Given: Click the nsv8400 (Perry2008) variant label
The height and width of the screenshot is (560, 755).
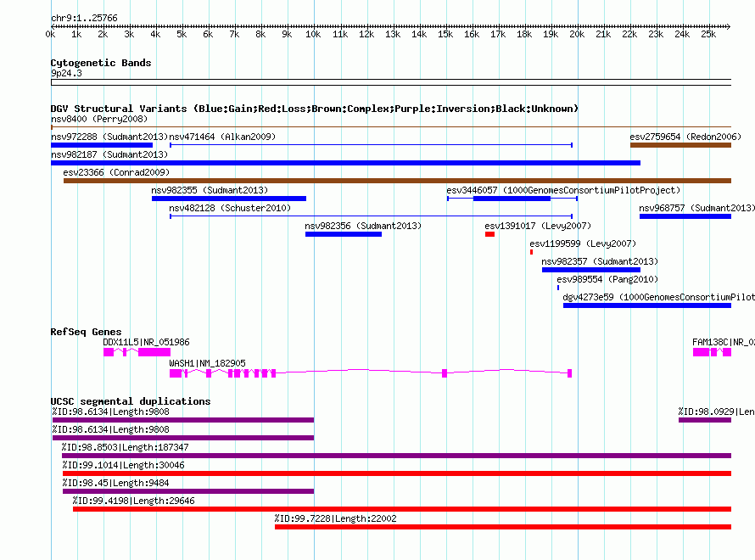Looking at the screenshot, I should (99, 119).
